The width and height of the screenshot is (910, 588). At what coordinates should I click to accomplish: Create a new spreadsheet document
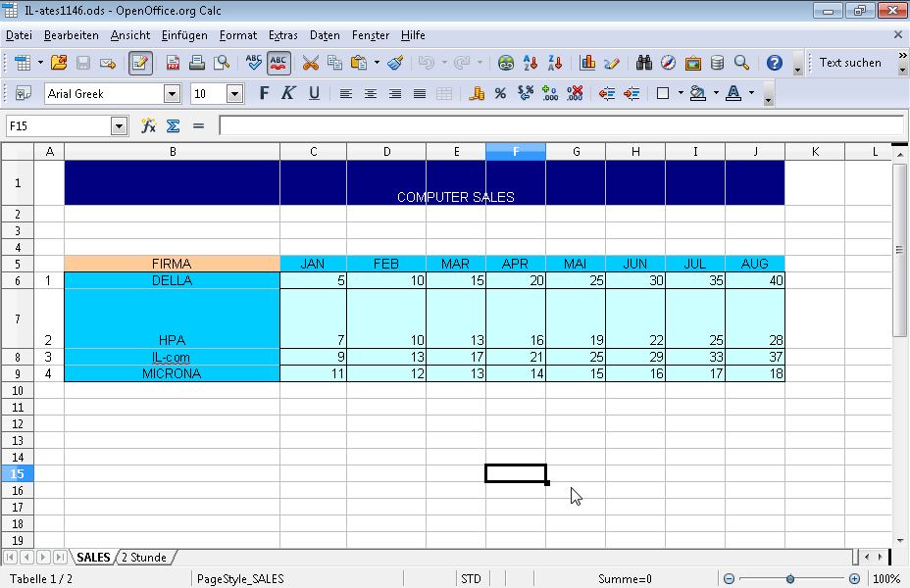23,63
